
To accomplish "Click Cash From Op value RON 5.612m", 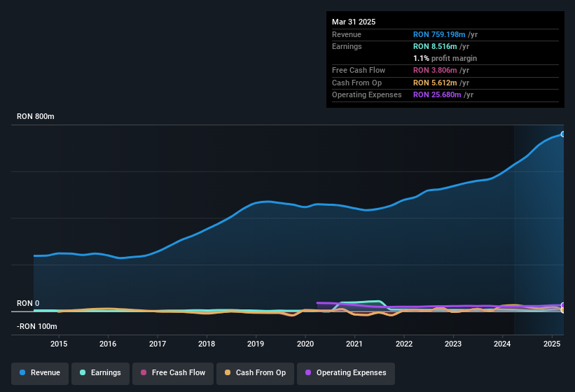I will [435, 83].
